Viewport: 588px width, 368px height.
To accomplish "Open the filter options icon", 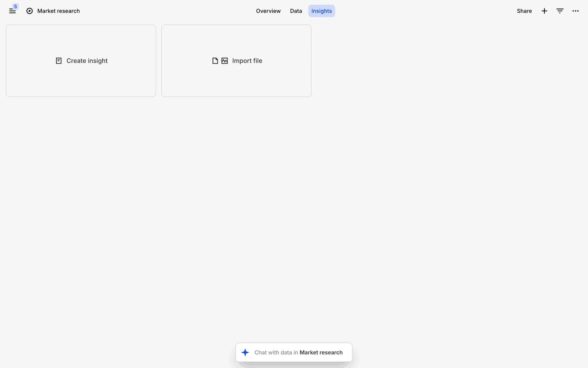I will pos(560,11).
